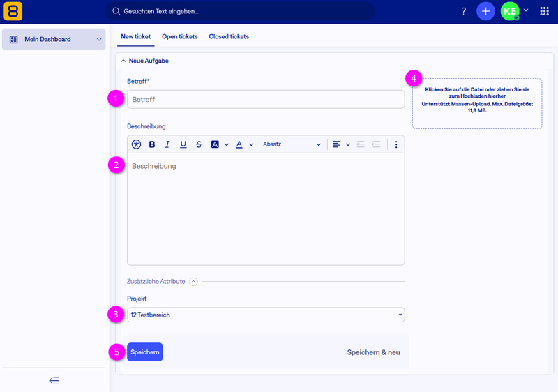Open the font color dropdown arrow
The width and height of the screenshot is (558, 392).
coord(251,145)
